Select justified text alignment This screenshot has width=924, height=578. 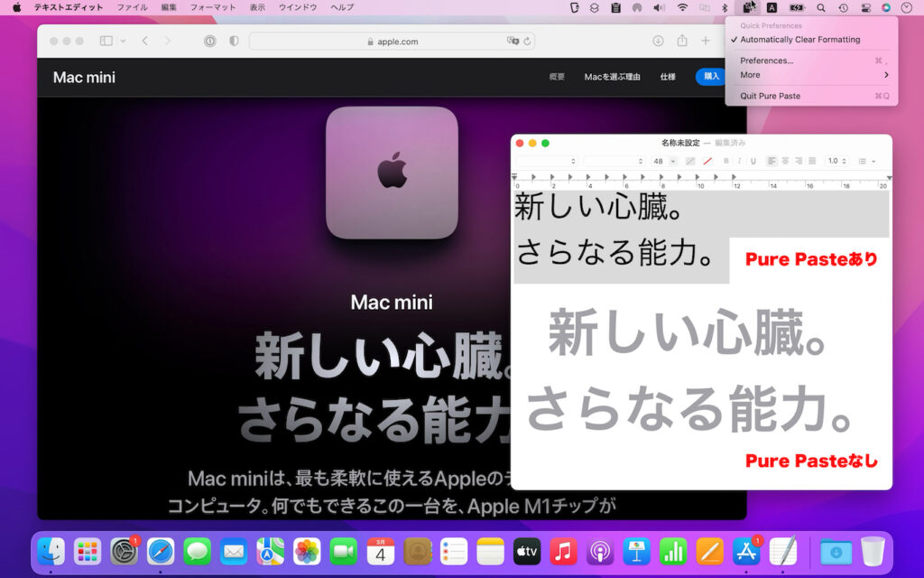point(811,161)
